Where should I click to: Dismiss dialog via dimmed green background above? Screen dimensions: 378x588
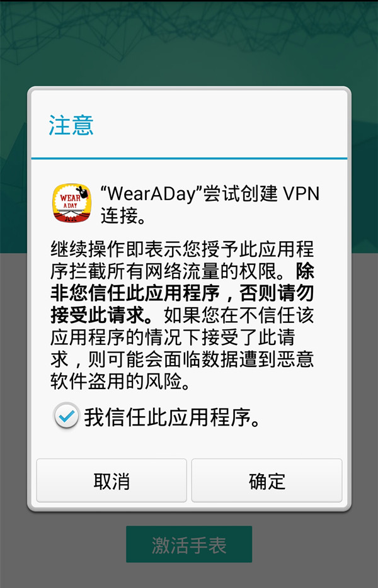[189, 42]
